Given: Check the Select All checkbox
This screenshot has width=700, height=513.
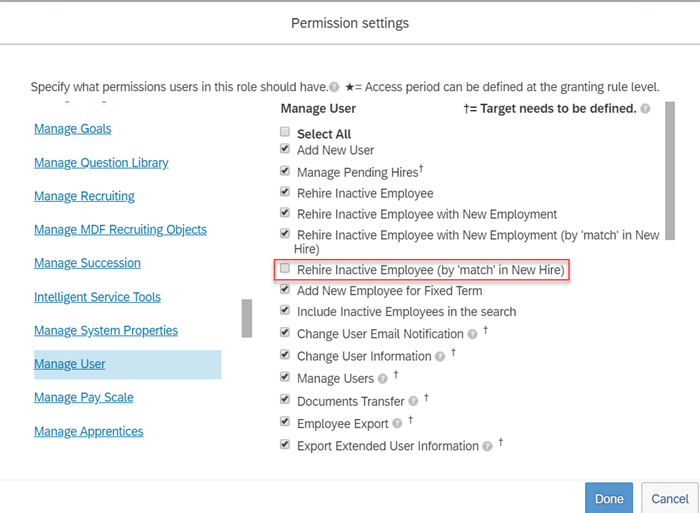Looking at the screenshot, I should coord(285,132).
